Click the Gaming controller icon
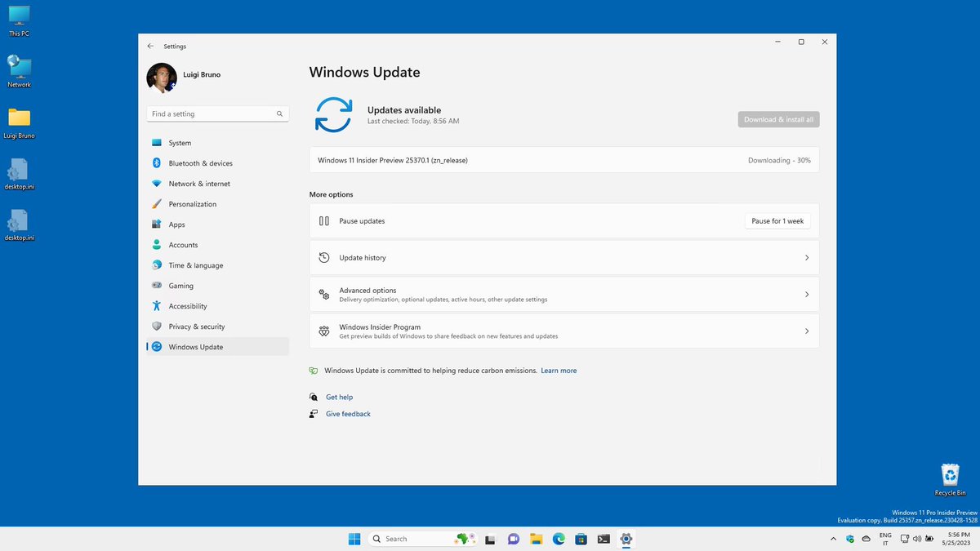Screen dimensions: 980x551 156,286
